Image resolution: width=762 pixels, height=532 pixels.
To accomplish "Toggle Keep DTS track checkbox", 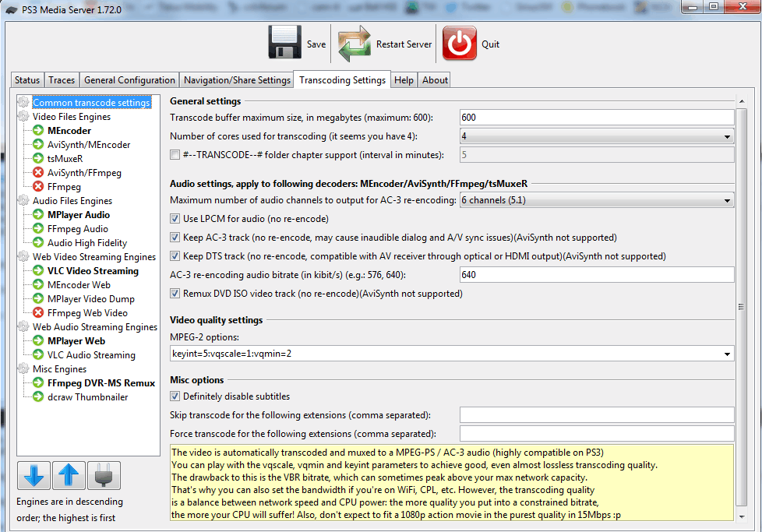I will click(x=175, y=256).
